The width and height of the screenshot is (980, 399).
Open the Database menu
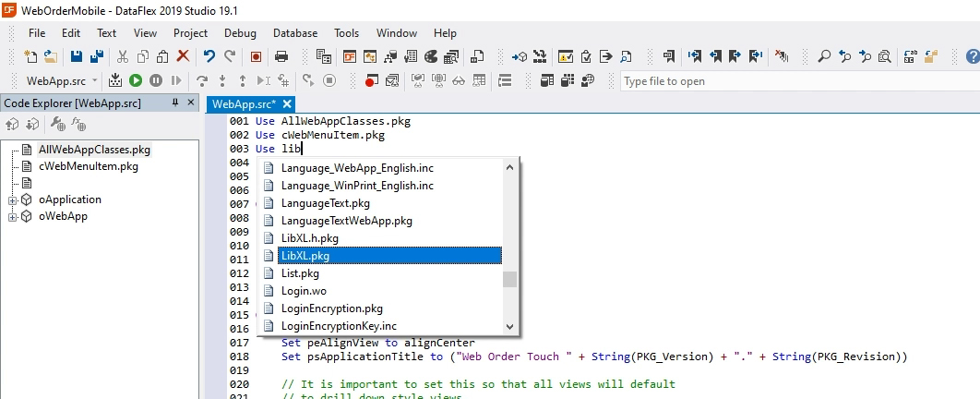point(295,33)
